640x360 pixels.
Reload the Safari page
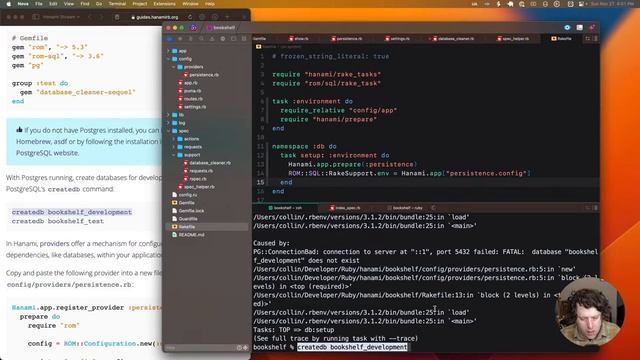point(190,17)
